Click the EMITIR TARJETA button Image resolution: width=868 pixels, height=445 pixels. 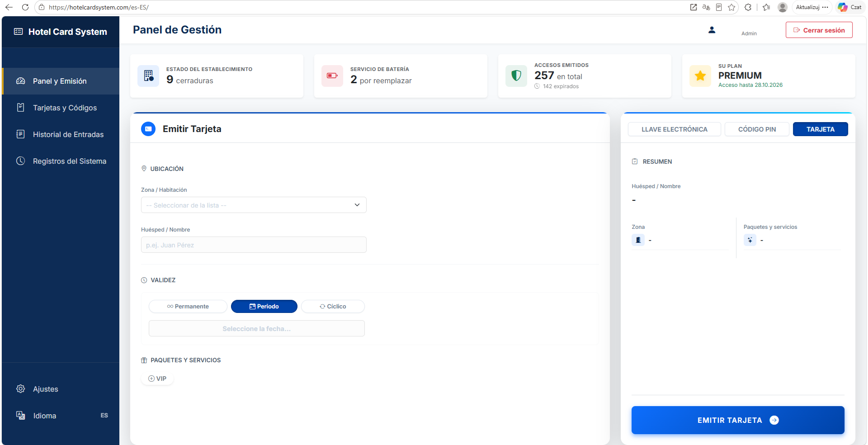738,420
